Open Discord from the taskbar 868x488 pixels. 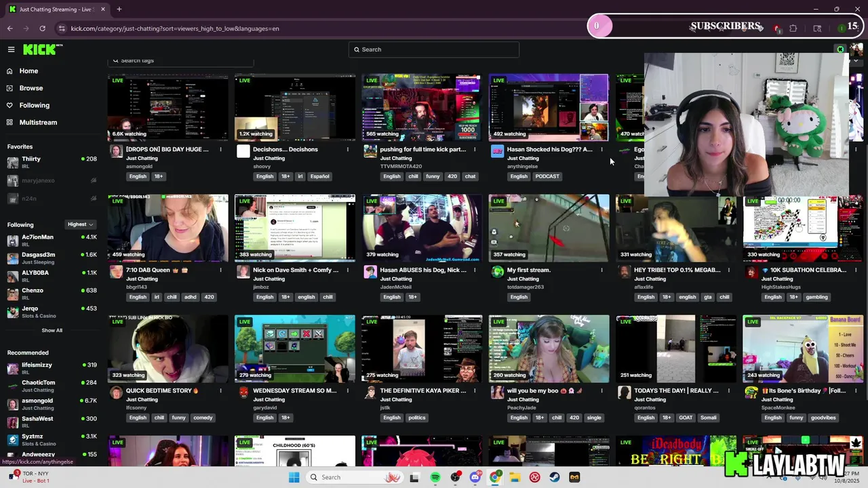[x=475, y=477]
